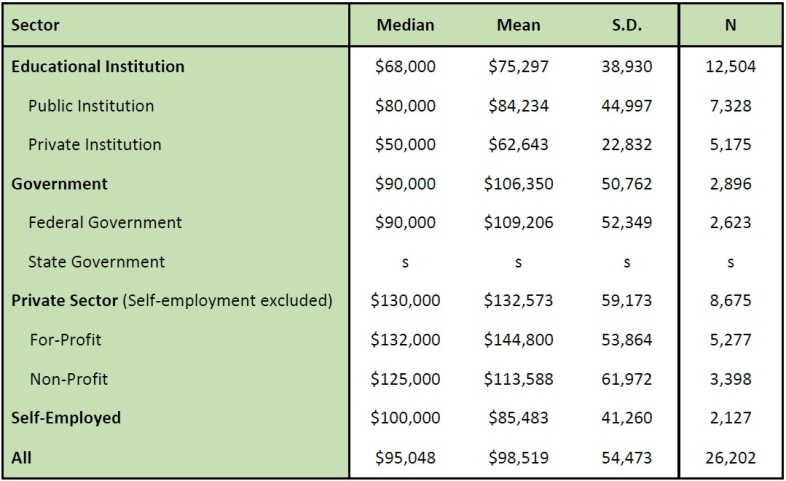Select the 38,930 standard deviation cell

tap(627, 67)
